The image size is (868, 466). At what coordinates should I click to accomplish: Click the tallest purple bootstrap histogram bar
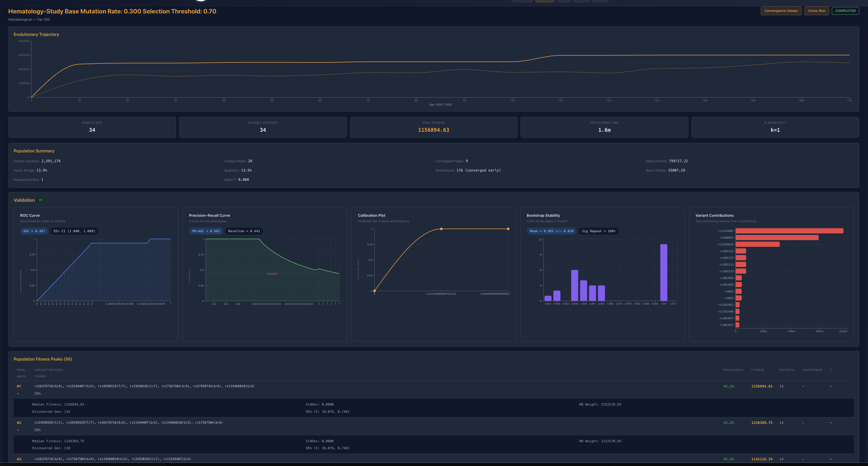coord(664,273)
